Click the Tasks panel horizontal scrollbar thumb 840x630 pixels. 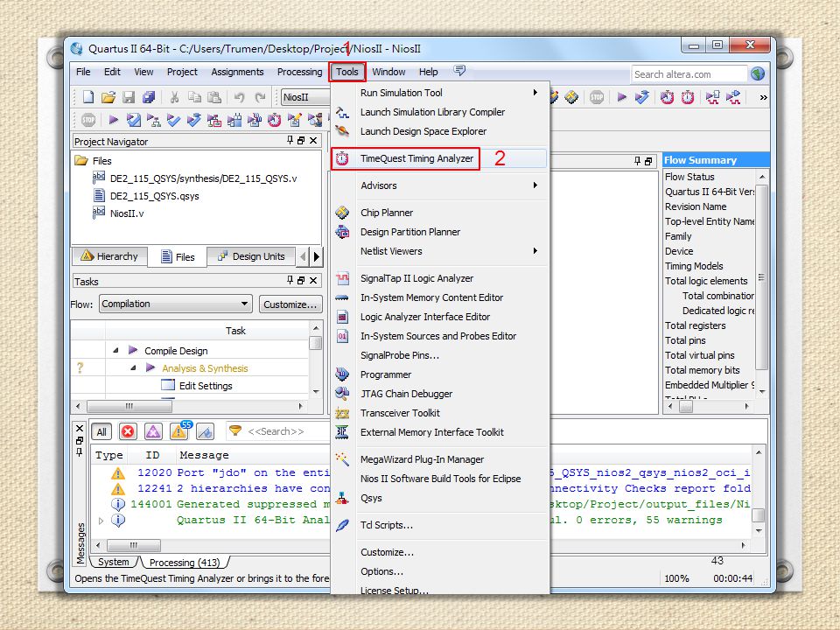tap(129, 406)
